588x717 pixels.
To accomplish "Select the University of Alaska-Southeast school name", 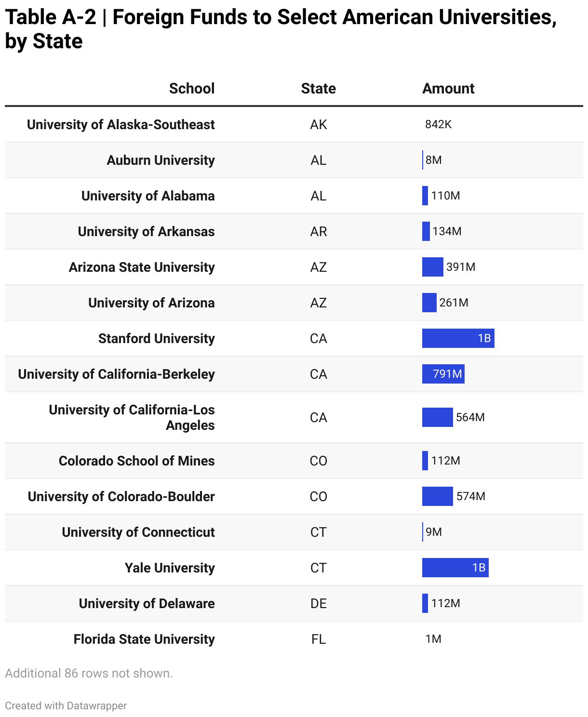I will (120, 125).
